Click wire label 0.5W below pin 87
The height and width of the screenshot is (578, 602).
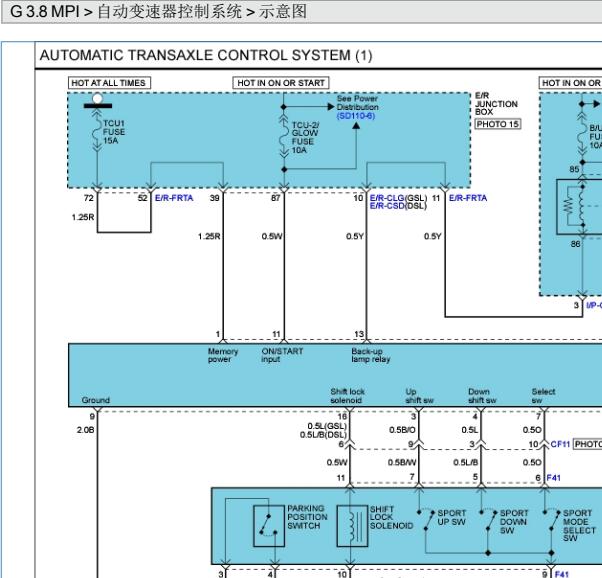[272, 236]
